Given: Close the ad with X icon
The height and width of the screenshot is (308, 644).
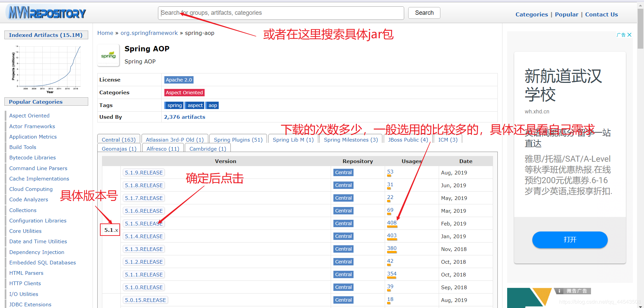Looking at the screenshot, I should click(x=629, y=35).
